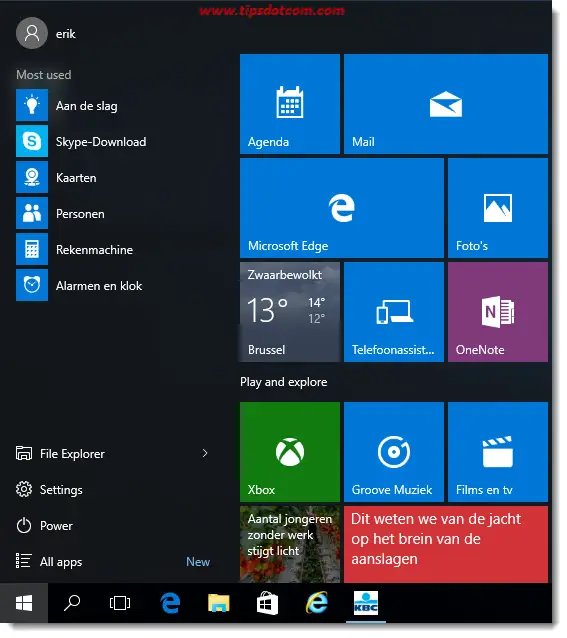The height and width of the screenshot is (638, 567).
Task: Expand the File Explorer jump list arrow
Action: pyautogui.click(x=205, y=453)
